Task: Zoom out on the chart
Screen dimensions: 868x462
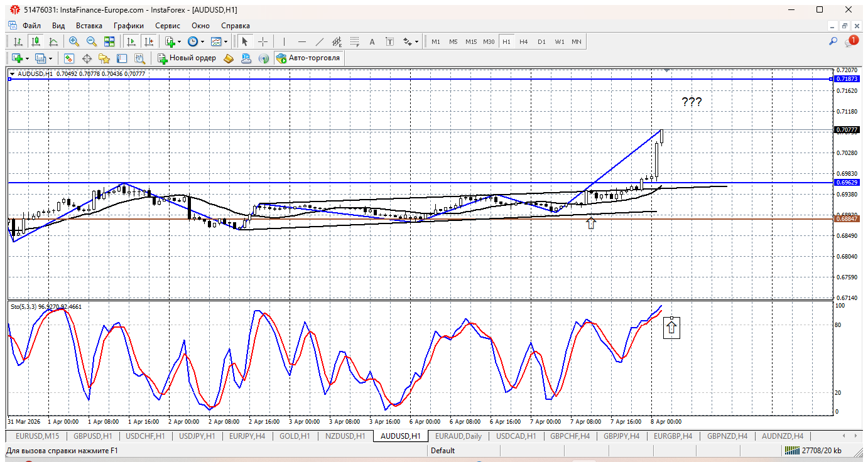Action: click(x=91, y=41)
